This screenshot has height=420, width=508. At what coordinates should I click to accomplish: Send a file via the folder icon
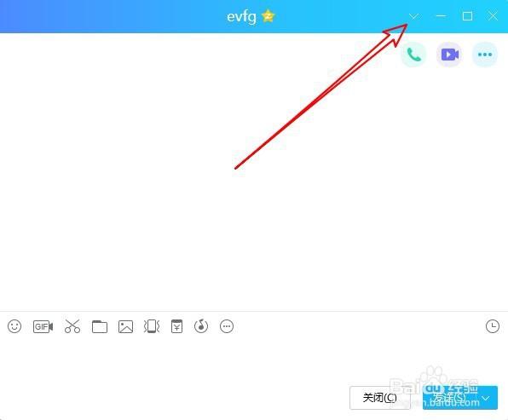pyautogui.click(x=100, y=326)
